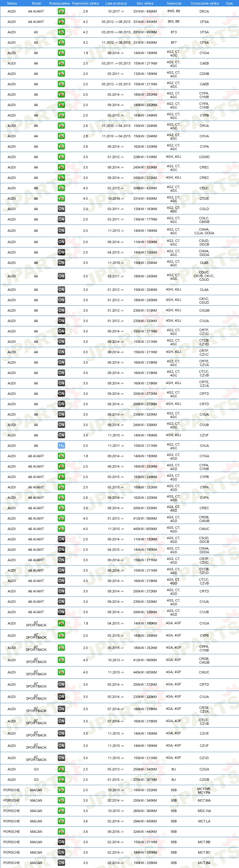239x868 pixels.
Task: Click the petrol icon in the A6 AVANT CWUC row
Action: (61, 529)
